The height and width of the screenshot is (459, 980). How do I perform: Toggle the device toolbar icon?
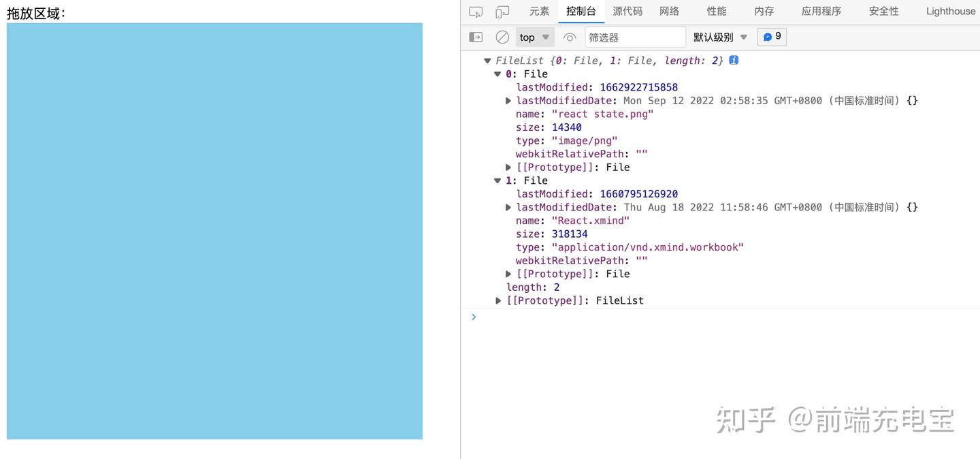click(502, 12)
